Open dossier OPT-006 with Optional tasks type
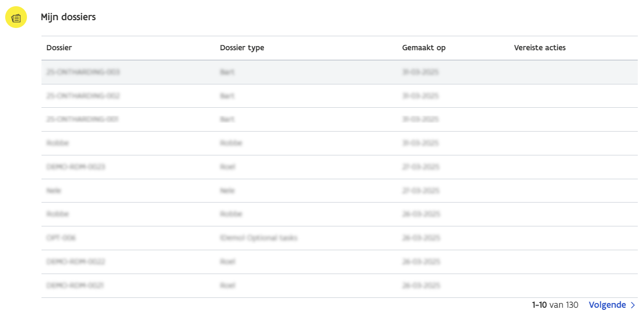644x315 pixels. [x=61, y=238]
